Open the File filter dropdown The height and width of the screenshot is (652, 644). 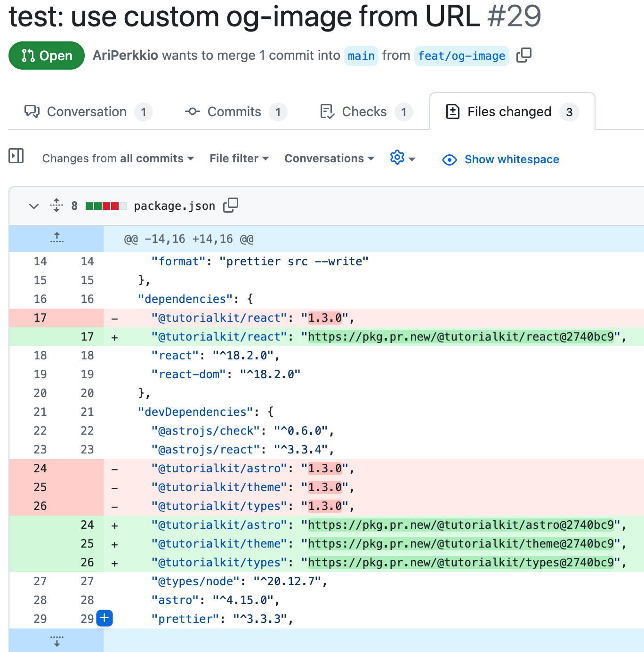tap(239, 159)
